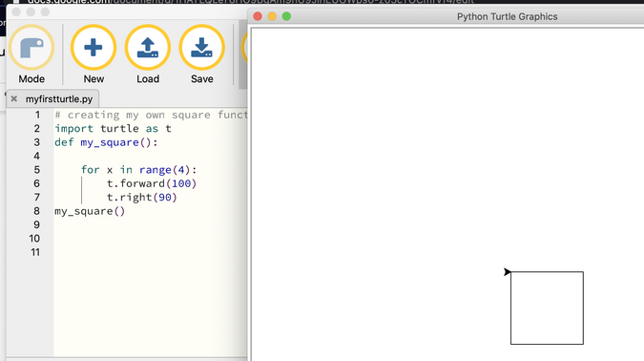Click the t.right(90) line
The height and width of the screenshot is (361, 644).
pos(142,198)
